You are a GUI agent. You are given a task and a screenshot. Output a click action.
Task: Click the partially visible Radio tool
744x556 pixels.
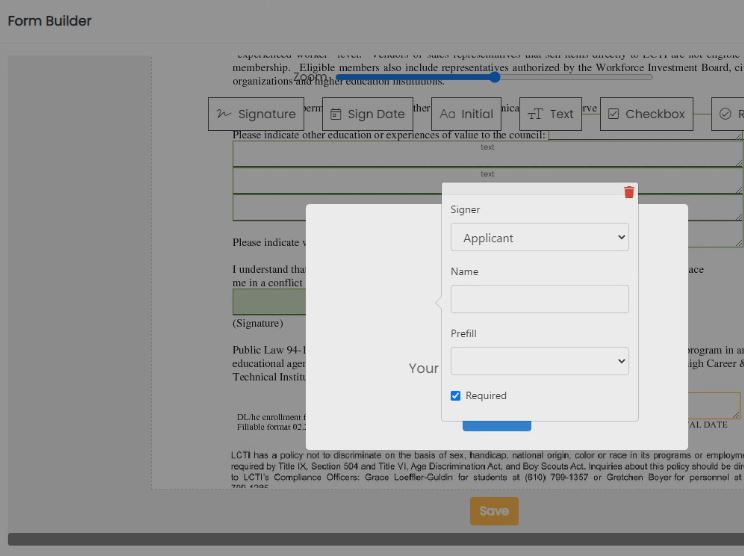[x=730, y=114]
